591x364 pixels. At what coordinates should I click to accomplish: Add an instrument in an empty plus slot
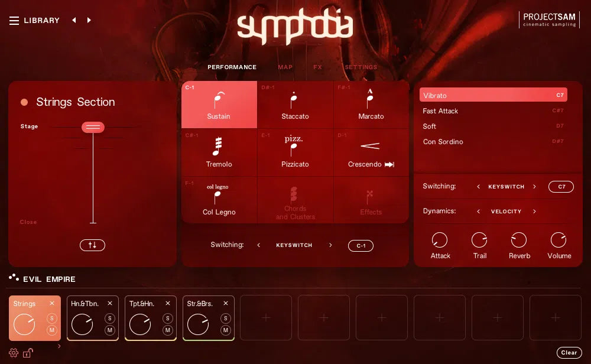pyautogui.click(x=265, y=317)
